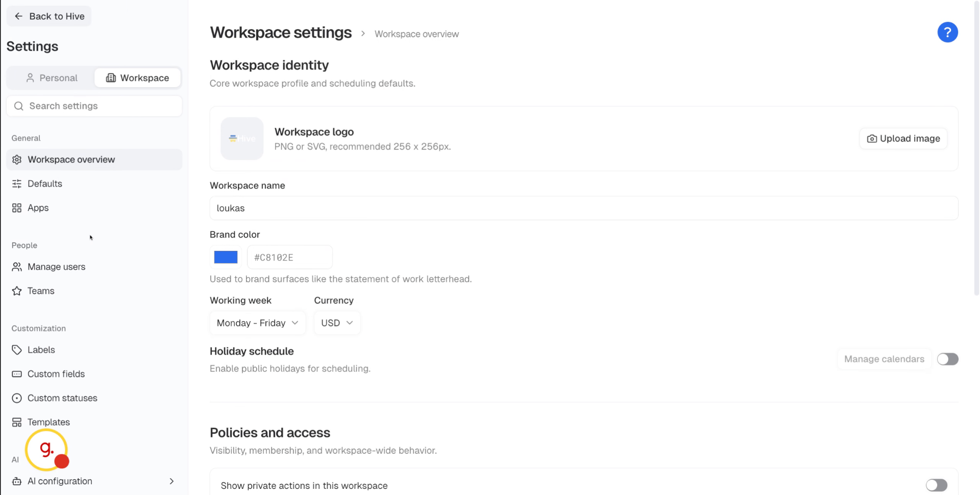Open the blue help question mark icon
This screenshot has height=495, width=980.
(x=947, y=33)
